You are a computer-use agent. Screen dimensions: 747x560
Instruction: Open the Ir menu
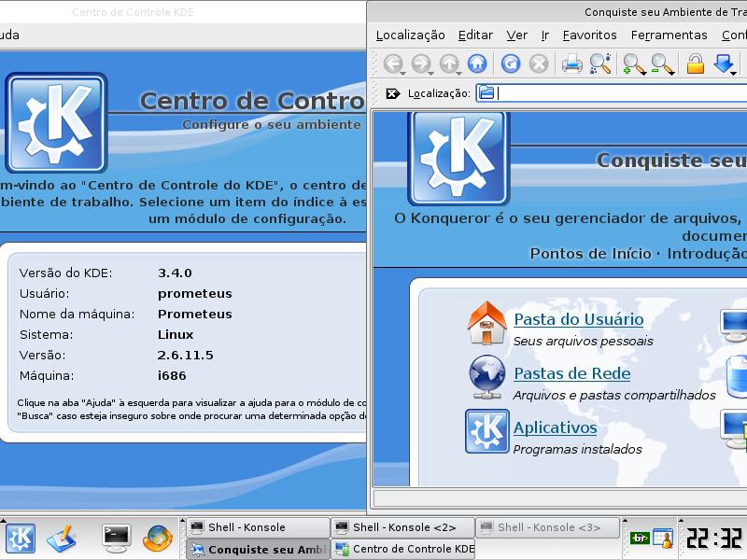click(x=545, y=35)
